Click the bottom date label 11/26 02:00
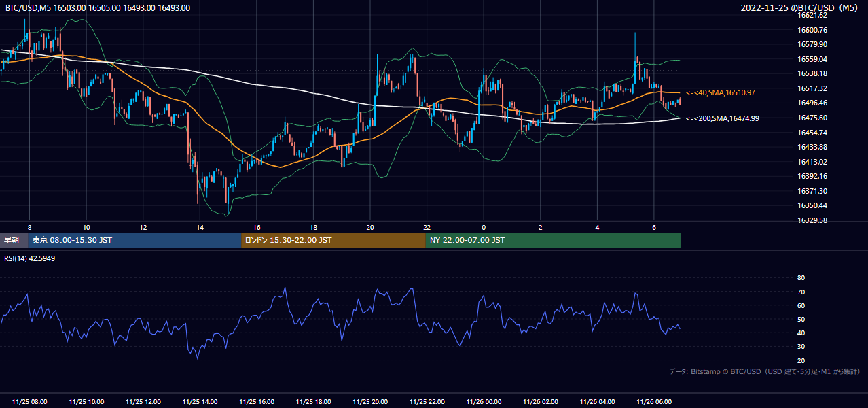This screenshot has width=868, height=408. 541,402
